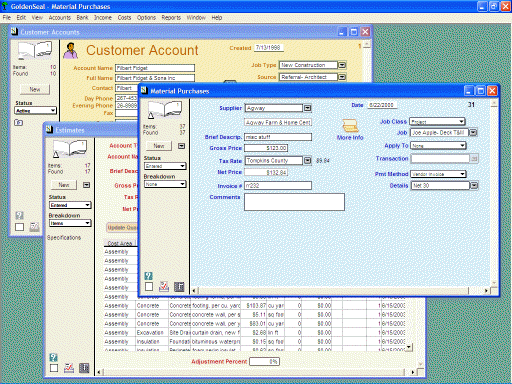Click the camera icon in Customer Accounts

(x=19, y=123)
